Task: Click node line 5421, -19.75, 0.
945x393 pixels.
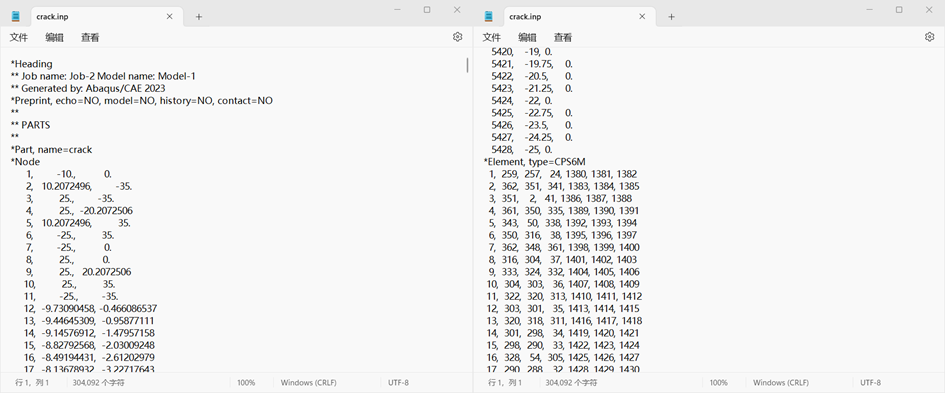Action: point(532,64)
